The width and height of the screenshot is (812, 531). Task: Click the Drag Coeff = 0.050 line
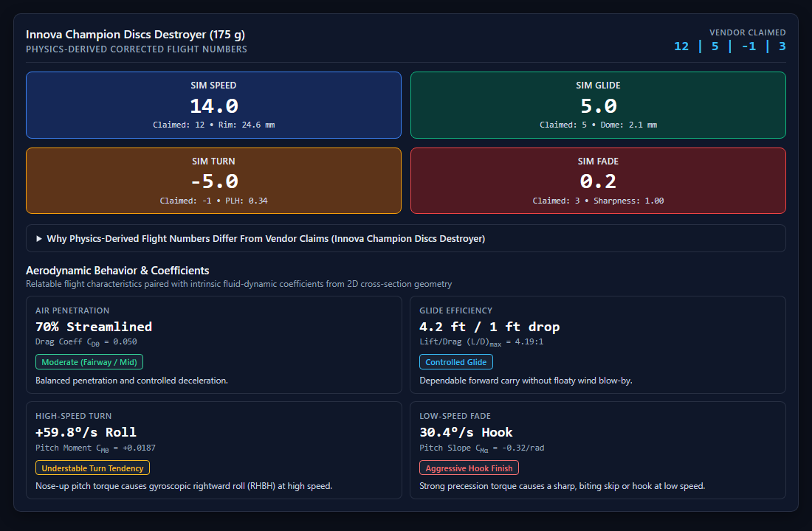point(86,342)
